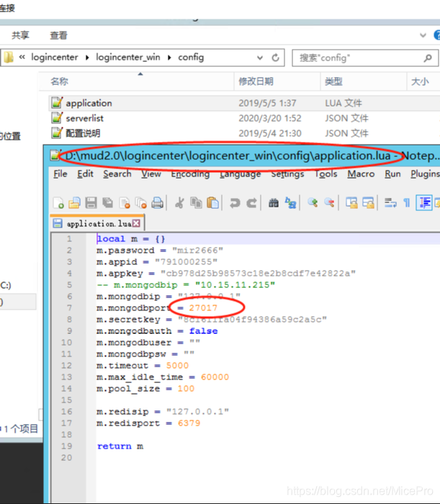440x504 pixels.
Task: Click the return m line
Action: 120,446
